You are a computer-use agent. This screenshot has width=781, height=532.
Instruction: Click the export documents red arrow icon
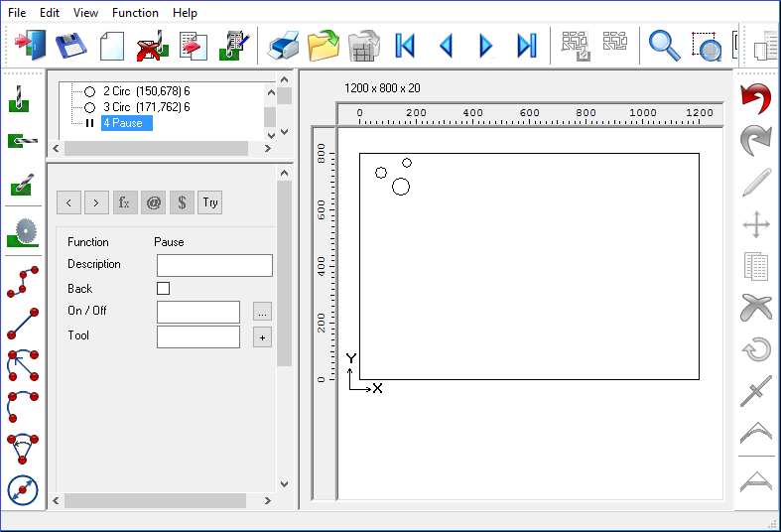click(194, 46)
